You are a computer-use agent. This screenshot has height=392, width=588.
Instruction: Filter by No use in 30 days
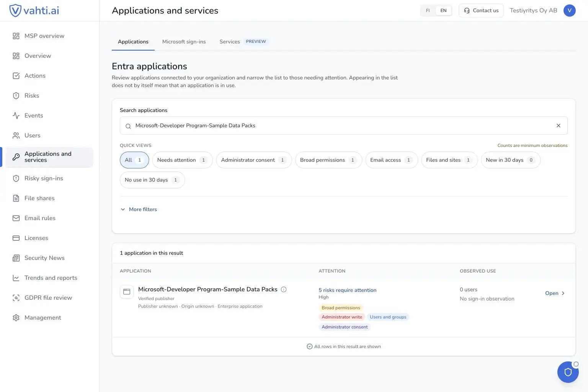pos(152,180)
